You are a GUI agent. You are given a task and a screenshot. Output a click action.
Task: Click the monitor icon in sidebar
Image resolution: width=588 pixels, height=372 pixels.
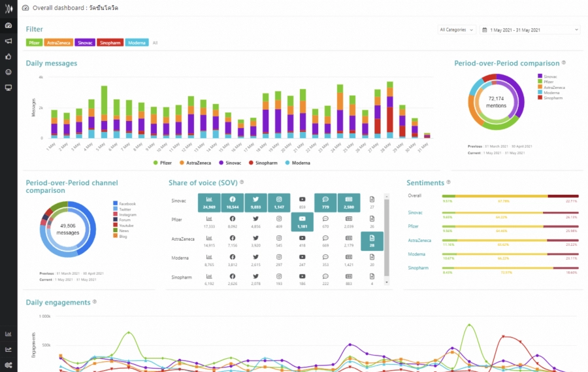click(8, 88)
